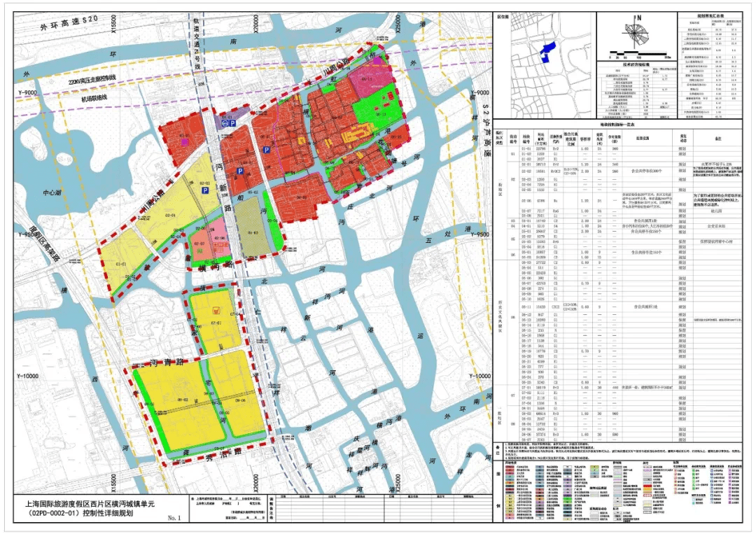756x534 pixels.
Task: Select the olive hatched plot 05-10
Action: coord(252,227)
